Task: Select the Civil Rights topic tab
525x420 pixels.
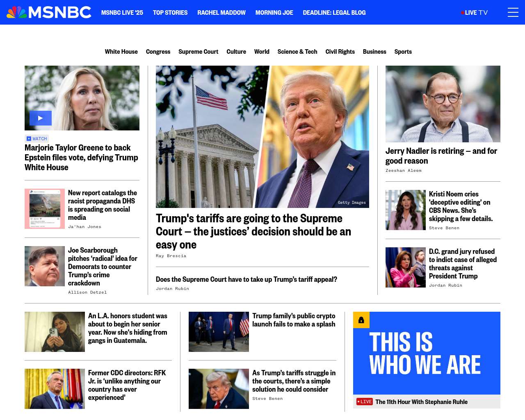Action: click(x=340, y=52)
